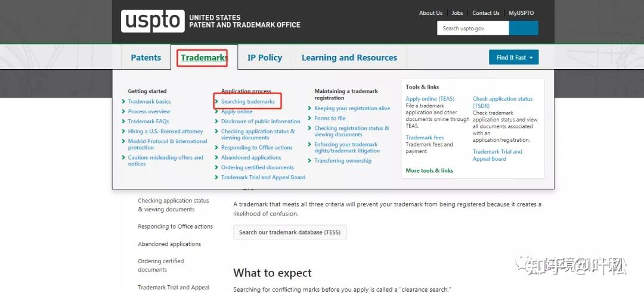Open the Learning and Resources menu
Image resolution: width=644 pixels, height=293 pixels.
(349, 58)
